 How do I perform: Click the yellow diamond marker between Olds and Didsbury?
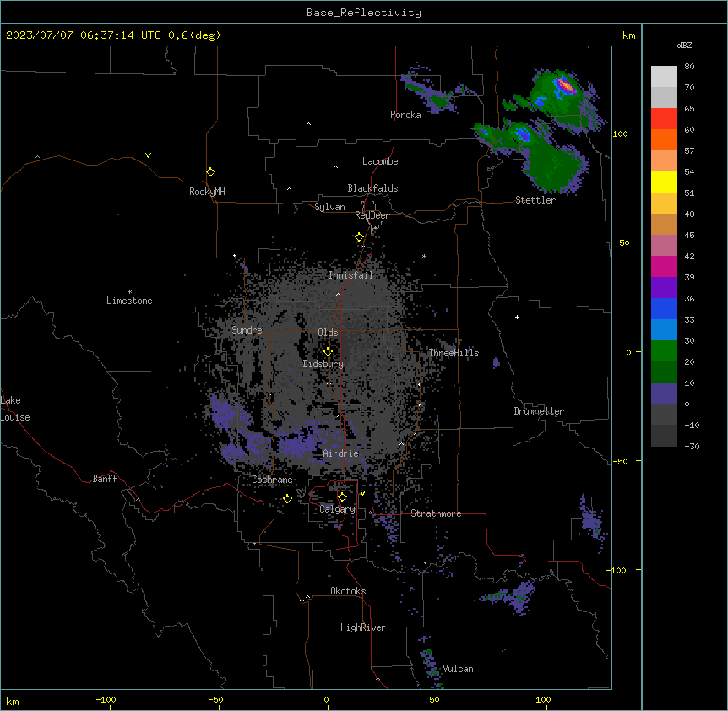[x=329, y=351]
